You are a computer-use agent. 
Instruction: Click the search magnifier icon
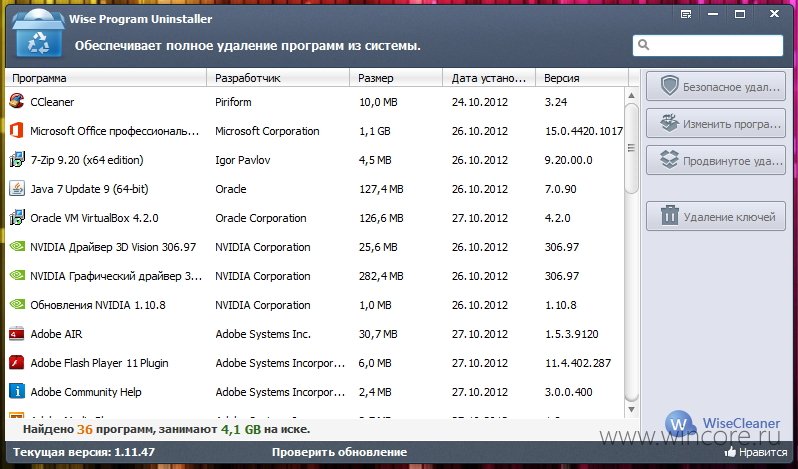pyautogui.click(x=644, y=45)
